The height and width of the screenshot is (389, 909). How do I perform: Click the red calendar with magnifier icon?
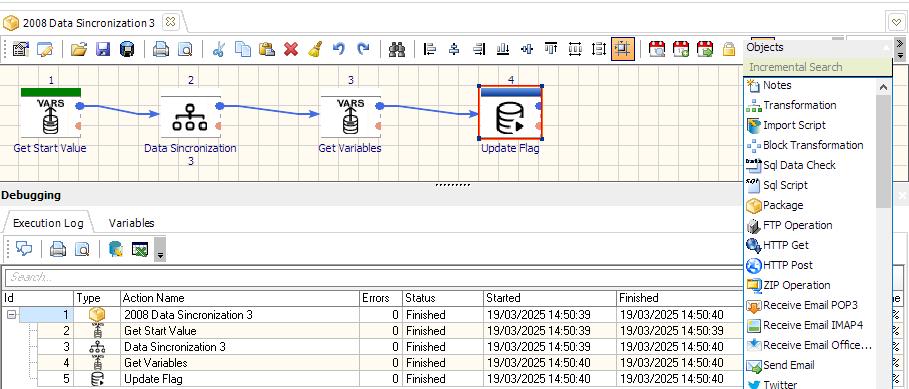tap(657, 49)
